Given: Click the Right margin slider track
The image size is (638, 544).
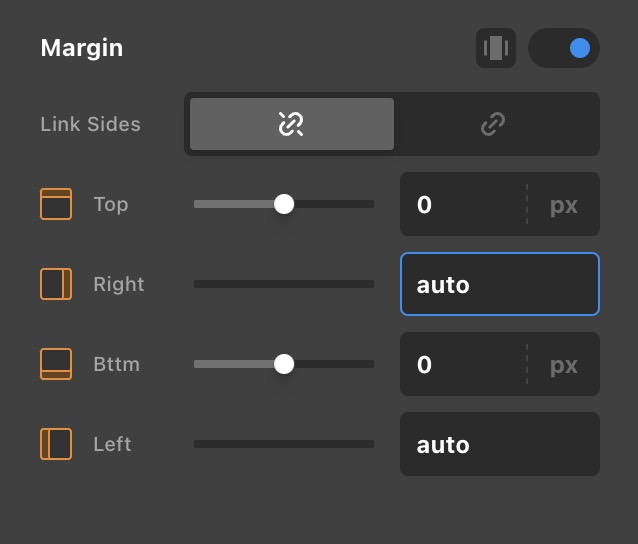Looking at the screenshot, I should (x=284, y=284).
